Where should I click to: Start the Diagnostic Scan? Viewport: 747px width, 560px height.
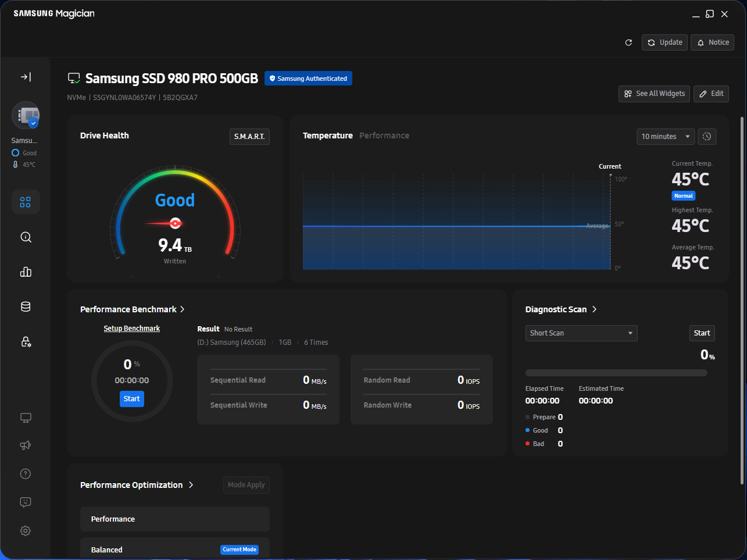click(702, 333)
